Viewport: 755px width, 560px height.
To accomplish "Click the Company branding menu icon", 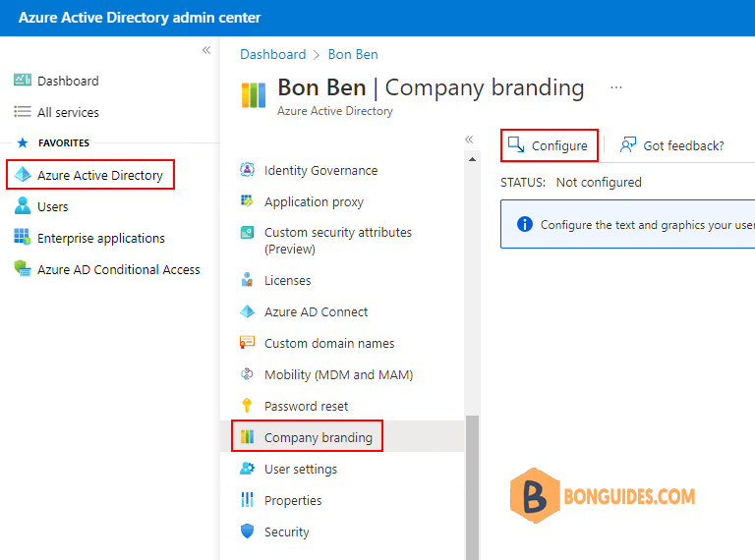I will pyautogui.click(x=247, y=436).
